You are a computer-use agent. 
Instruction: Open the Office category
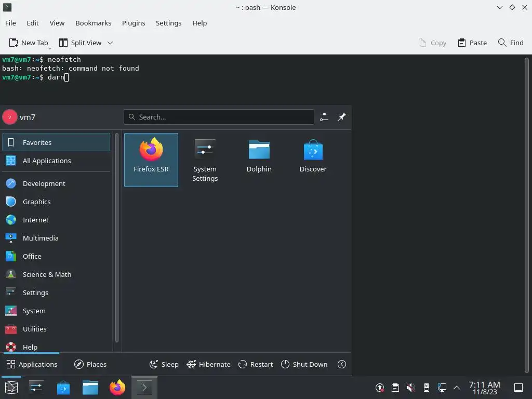pyautogui.click(x=56, y=256)
